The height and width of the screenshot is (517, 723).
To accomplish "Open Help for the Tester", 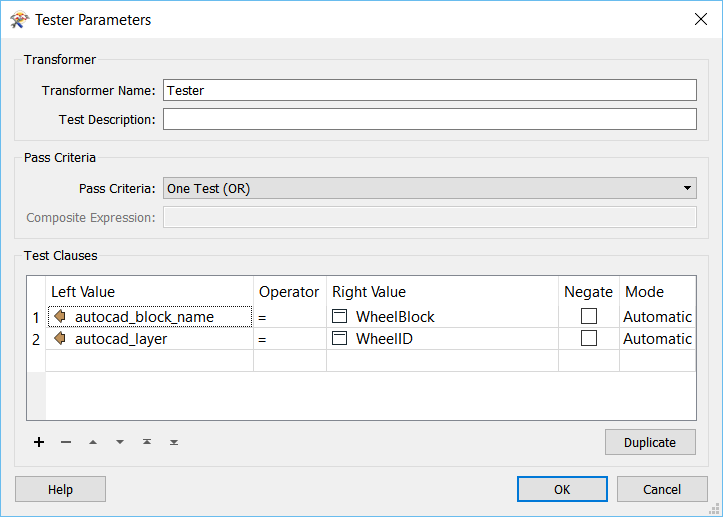I will (x=60, y=489).
